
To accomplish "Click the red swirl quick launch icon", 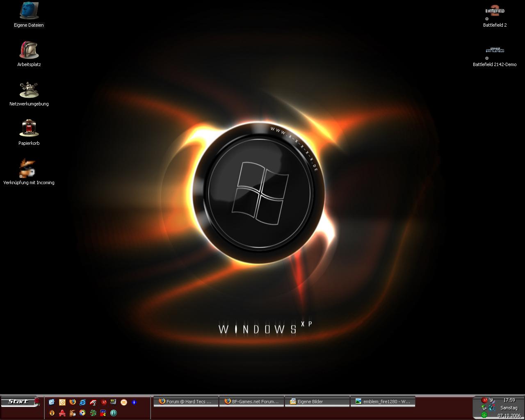I will (x=104, y=402).
